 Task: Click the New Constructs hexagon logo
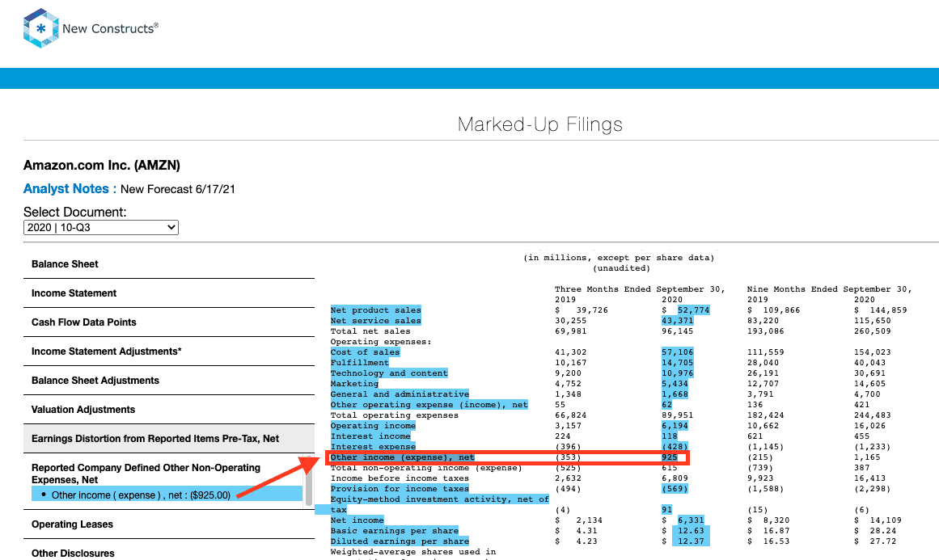(x=40, y=28)
